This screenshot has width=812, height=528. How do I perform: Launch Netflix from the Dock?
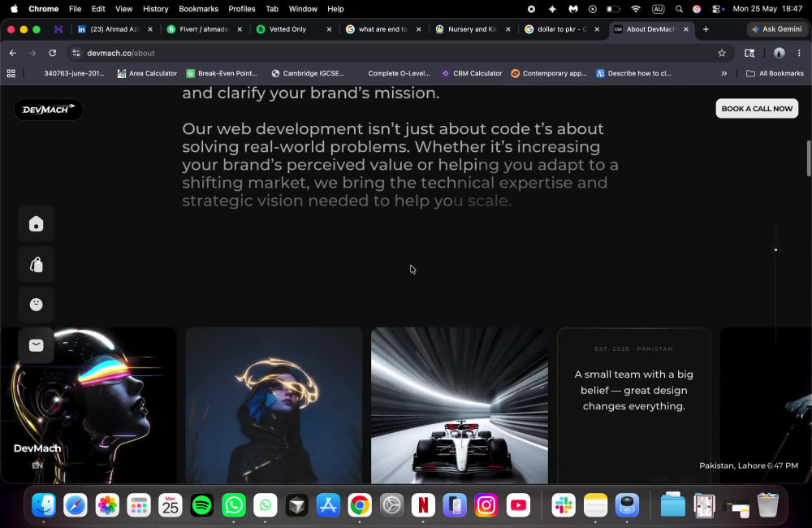pyautogui.click(x=423, y=505)
